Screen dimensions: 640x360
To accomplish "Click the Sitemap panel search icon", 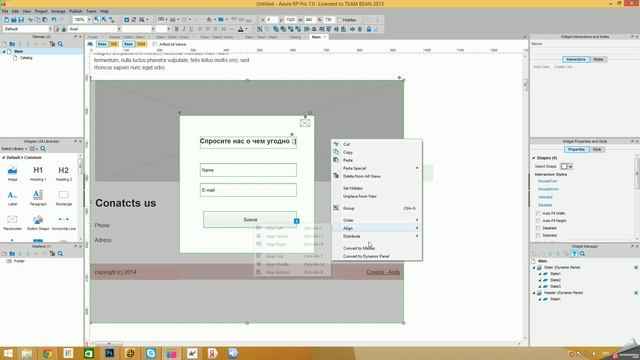I will pyautogui.click(x=60, y=44).
